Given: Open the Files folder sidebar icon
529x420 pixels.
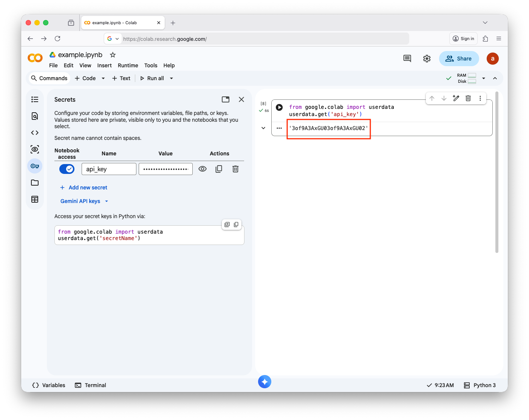Looking at the screenshot, I should pyautogui.click(x=35, y=183).
